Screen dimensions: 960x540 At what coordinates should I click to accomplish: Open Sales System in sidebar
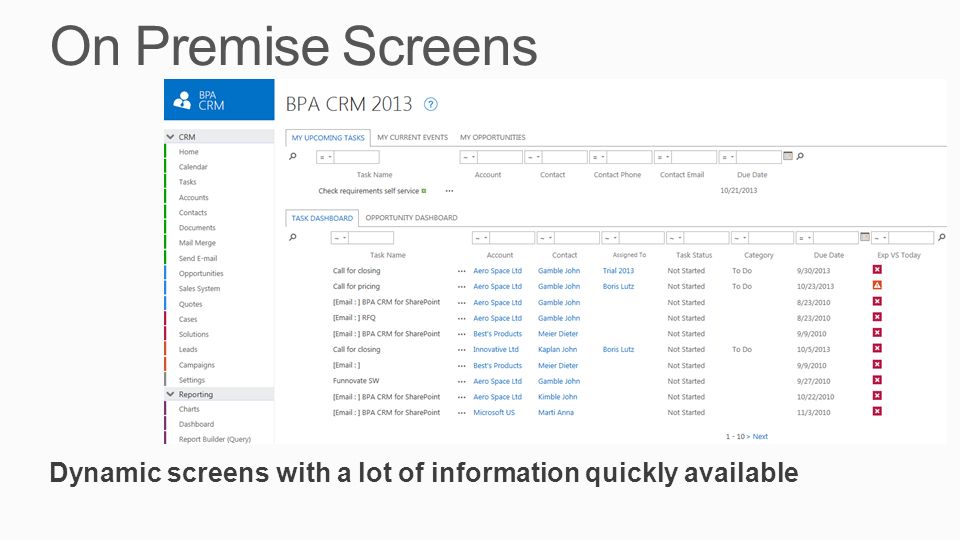[x=199, y=288]
